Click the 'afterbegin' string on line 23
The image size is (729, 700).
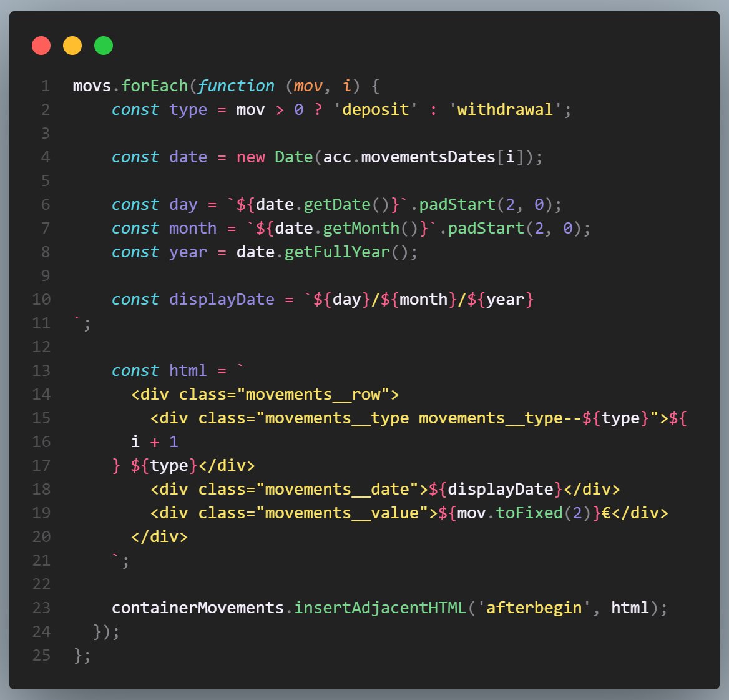(534, 608)
